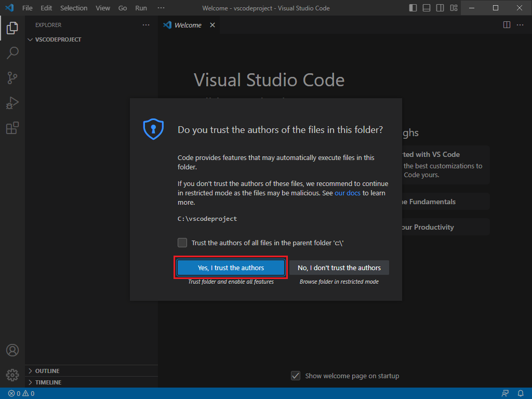Open the Explorer sidebar icon

tap(12, 28)
